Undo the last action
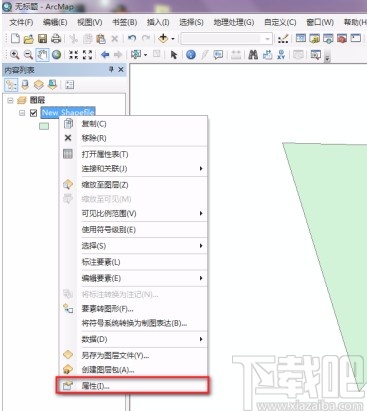The width and height of the screenshot is (367, 411). point(132,39)
